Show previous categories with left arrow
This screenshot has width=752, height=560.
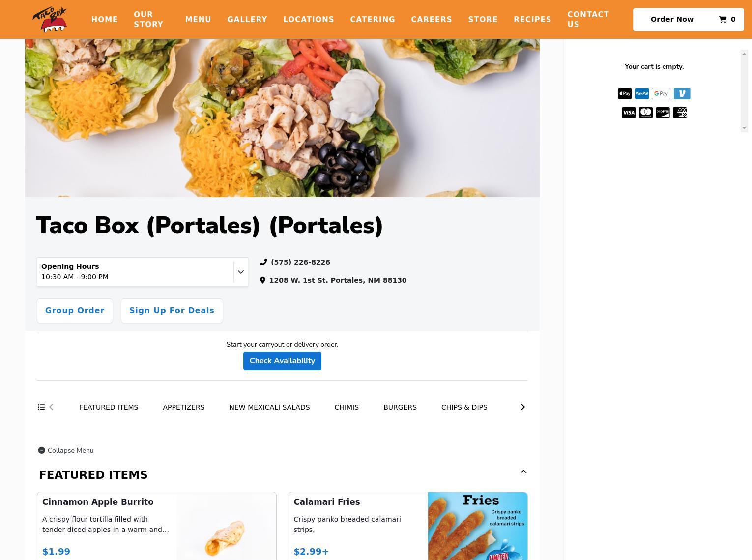[51, 407]
